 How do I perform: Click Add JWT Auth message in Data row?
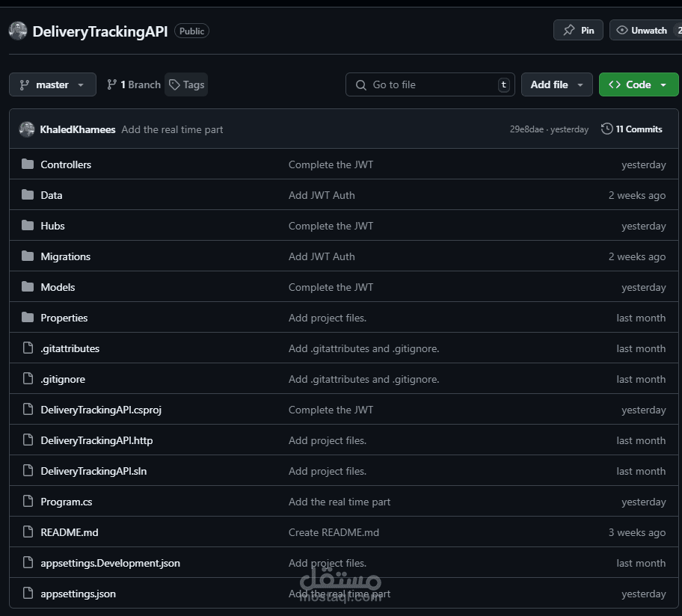point(322,195)
